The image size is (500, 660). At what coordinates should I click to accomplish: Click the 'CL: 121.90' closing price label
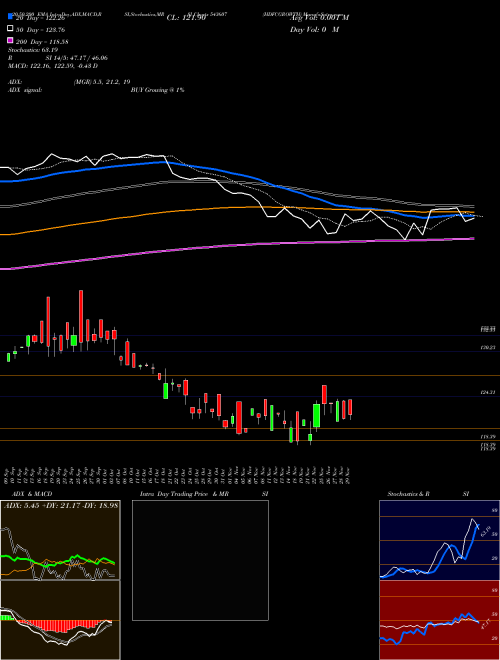coord(186,18)
